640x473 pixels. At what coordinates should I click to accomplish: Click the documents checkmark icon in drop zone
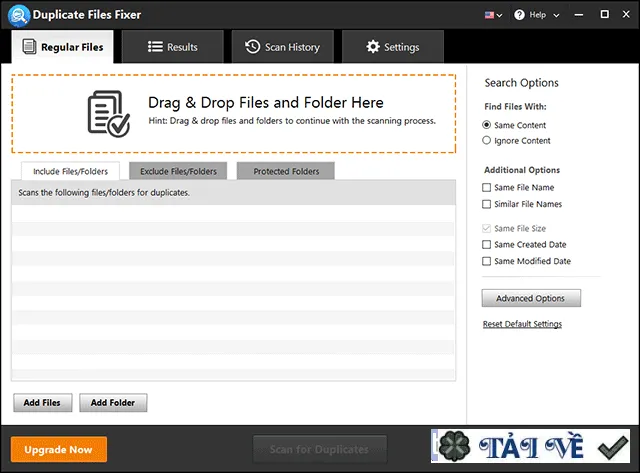click(109, 113)
